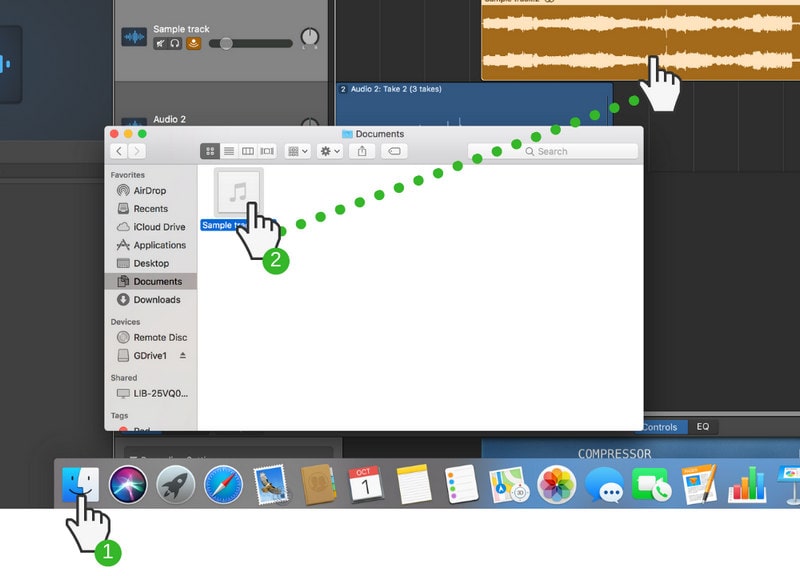The height and width of the screenshot is (576, 800).
Task: Select the Sample track waveform icon
Action: pyautogui.click(x=133, y=36)
